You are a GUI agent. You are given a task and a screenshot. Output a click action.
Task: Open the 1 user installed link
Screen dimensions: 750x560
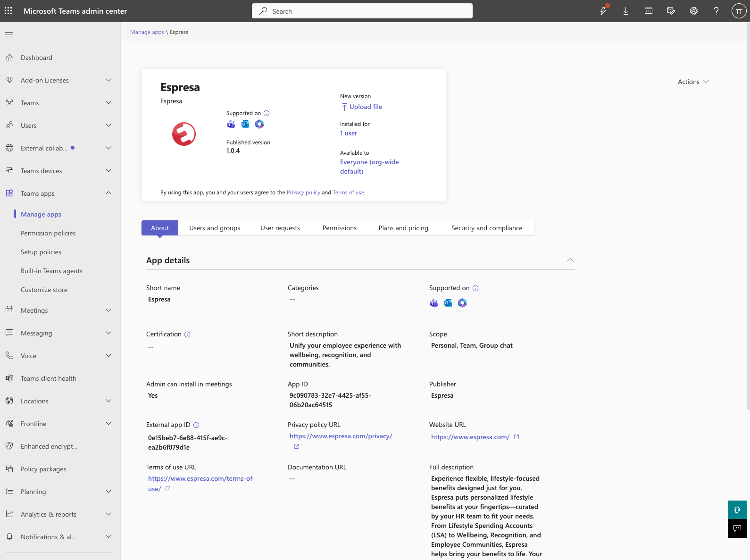coord(349,134)
